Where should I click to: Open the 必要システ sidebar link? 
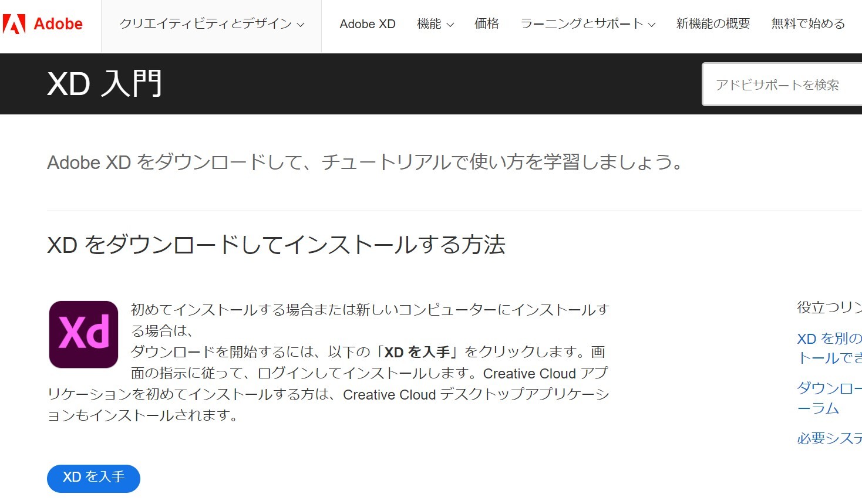point(829,438)
